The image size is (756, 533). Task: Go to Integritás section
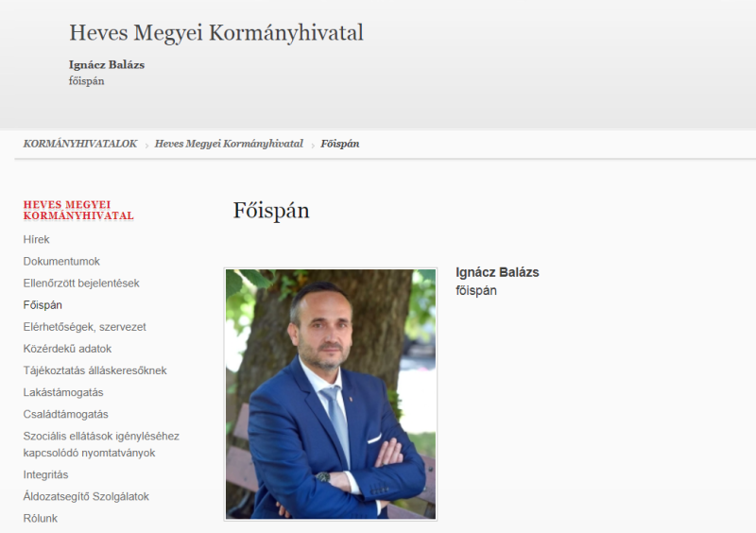45,474
